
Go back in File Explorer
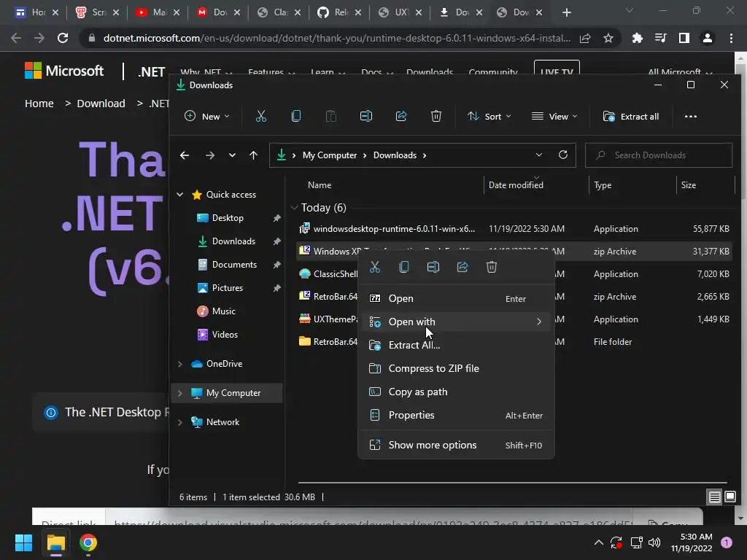pos(185,155)
